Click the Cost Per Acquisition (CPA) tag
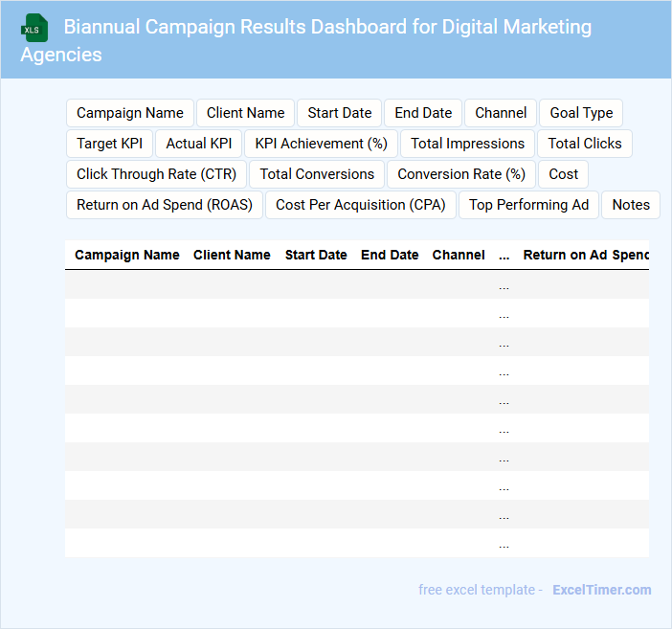Viewport: 672px width, 629px height. point(361,205)
